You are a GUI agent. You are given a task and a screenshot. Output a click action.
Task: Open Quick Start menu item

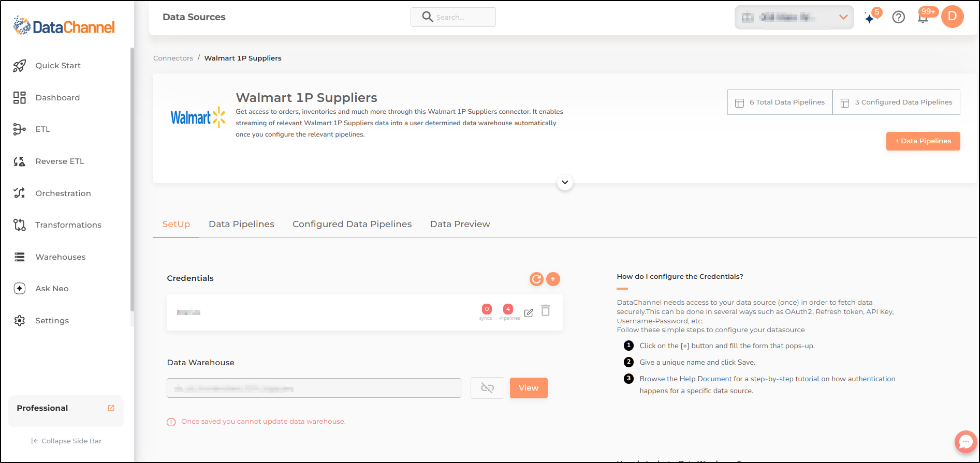58,66
